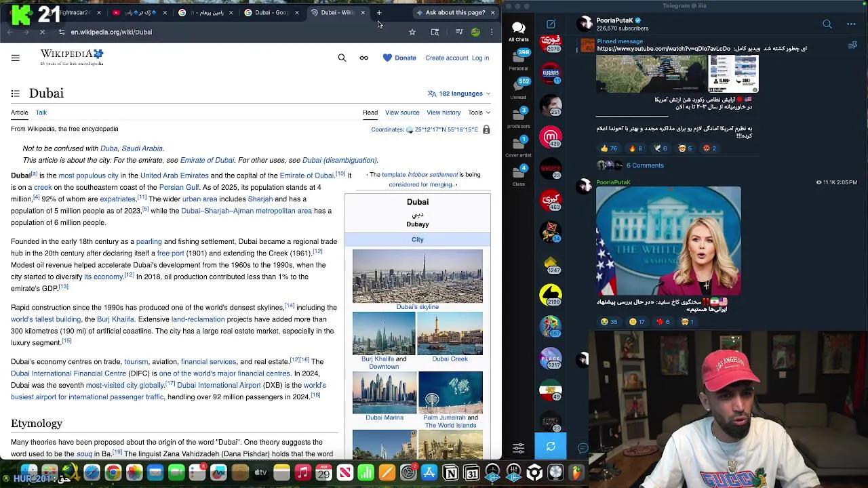868x488 pixels.
Task: Open the View source tab
Action: [x=402, y=113]
